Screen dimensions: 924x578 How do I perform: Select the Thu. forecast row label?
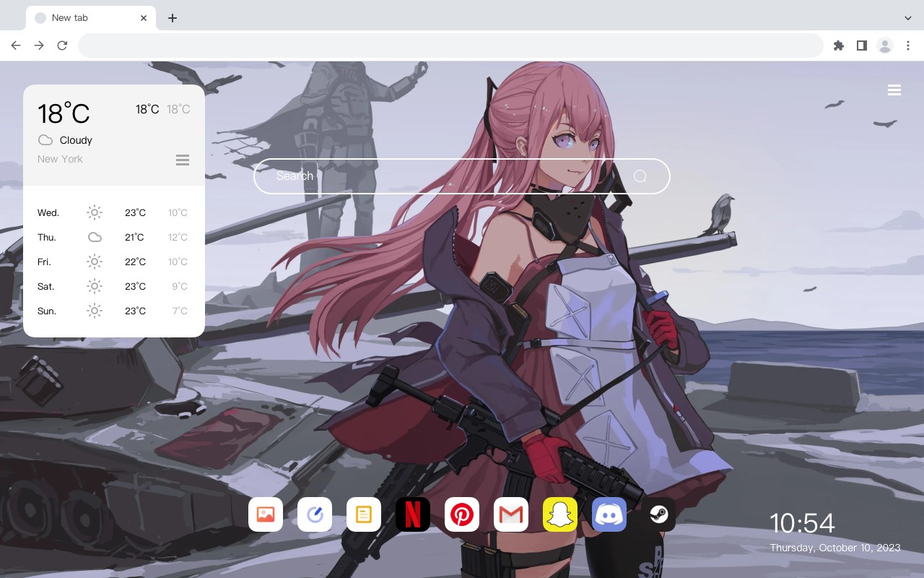pos(47,237)
